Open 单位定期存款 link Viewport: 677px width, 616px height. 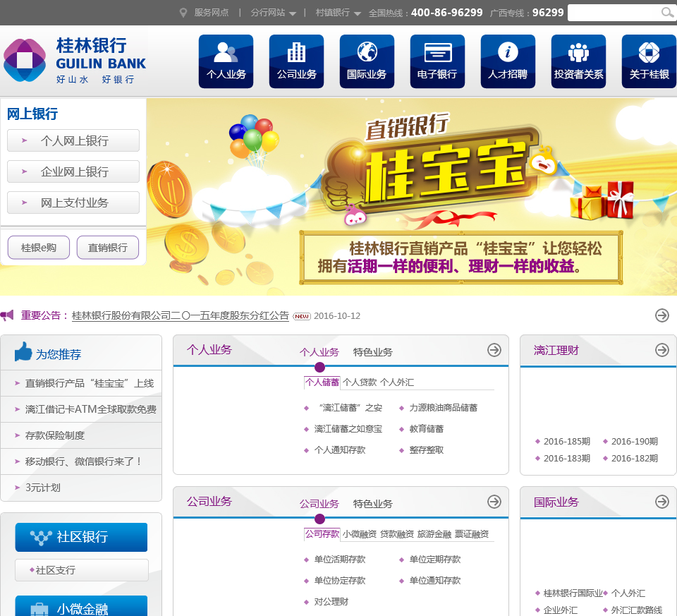[x=435, y=560]
